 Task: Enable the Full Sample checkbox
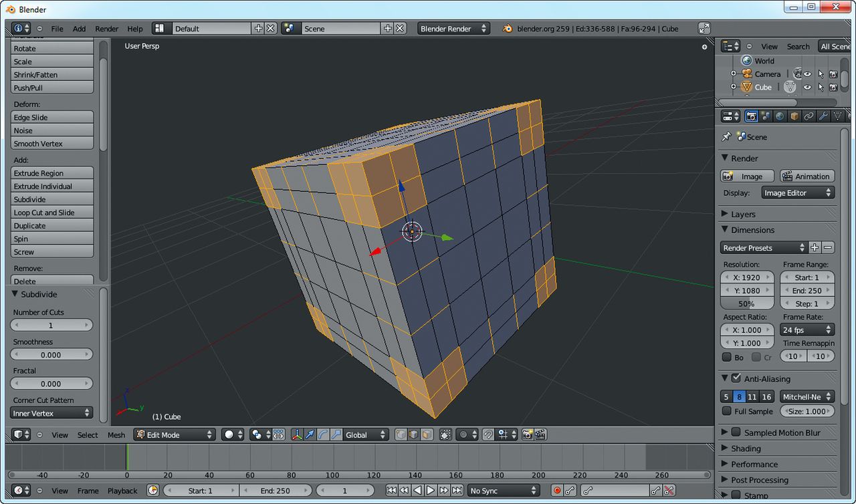727,411
